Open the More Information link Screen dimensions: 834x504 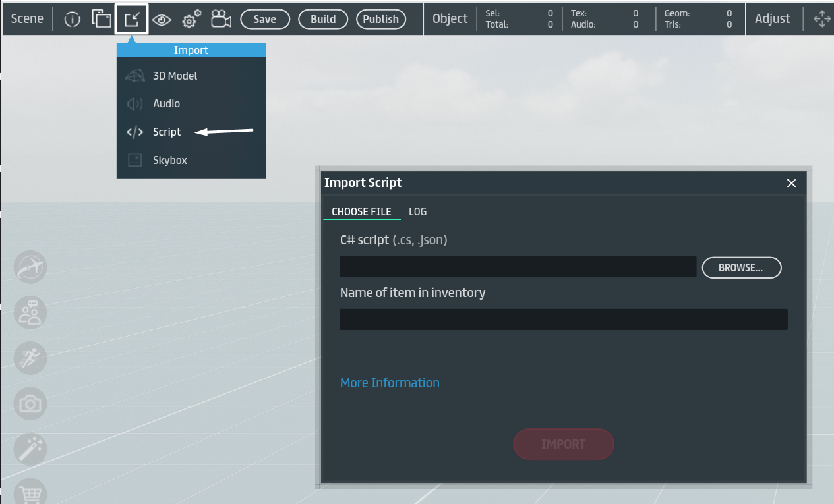click(x=389, y=383)
